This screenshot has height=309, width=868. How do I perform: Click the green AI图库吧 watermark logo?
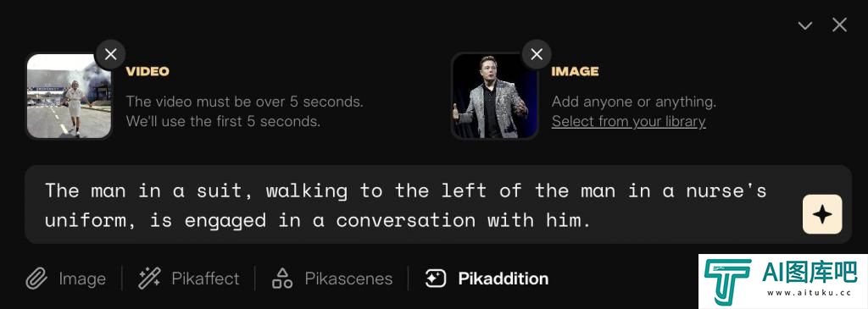783,281
